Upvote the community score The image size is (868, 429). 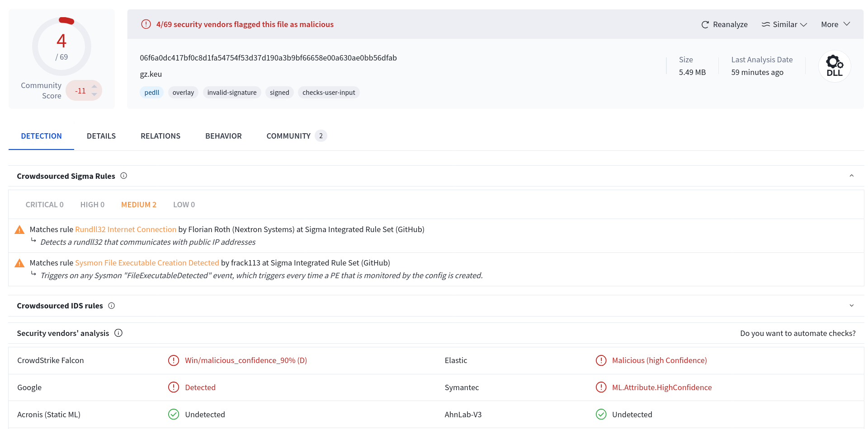94,86
